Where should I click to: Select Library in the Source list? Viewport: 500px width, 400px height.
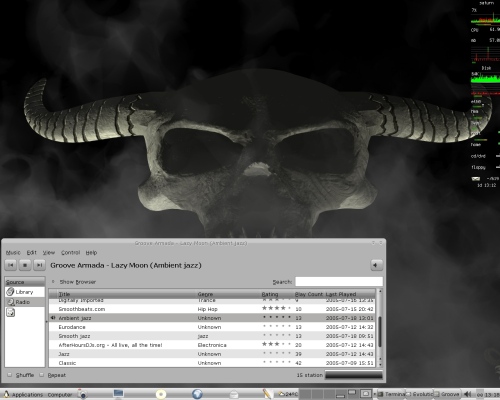point(25,292)
